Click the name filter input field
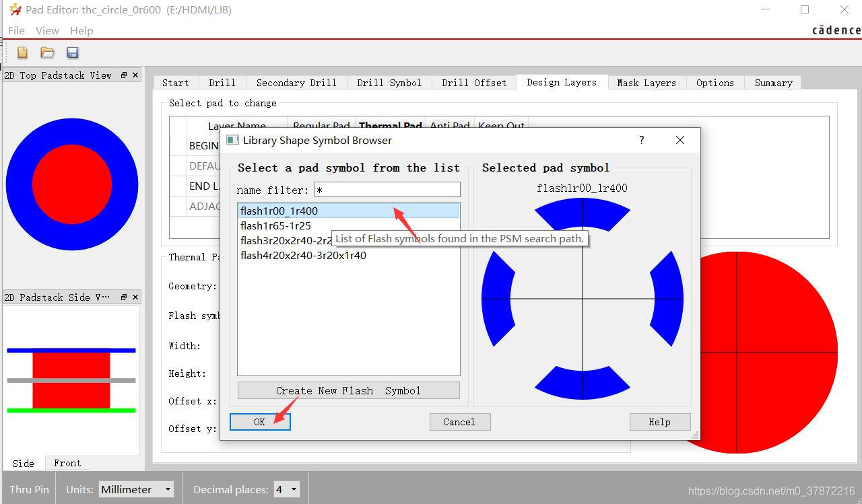862x504 pixels. click(x=387, y=190)
